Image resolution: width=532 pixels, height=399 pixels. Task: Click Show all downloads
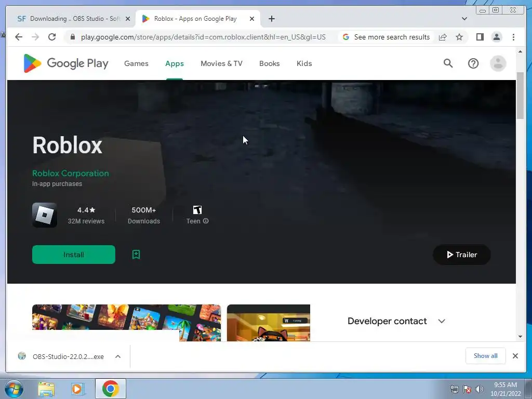(x=486, y=355)
